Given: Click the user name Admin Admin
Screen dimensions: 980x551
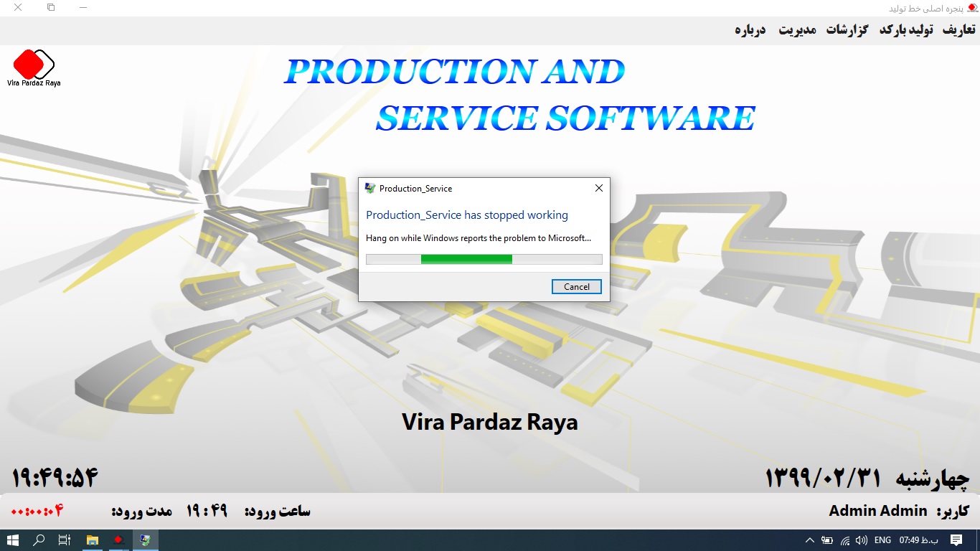Looking at the screenshot, I should 878,511.
